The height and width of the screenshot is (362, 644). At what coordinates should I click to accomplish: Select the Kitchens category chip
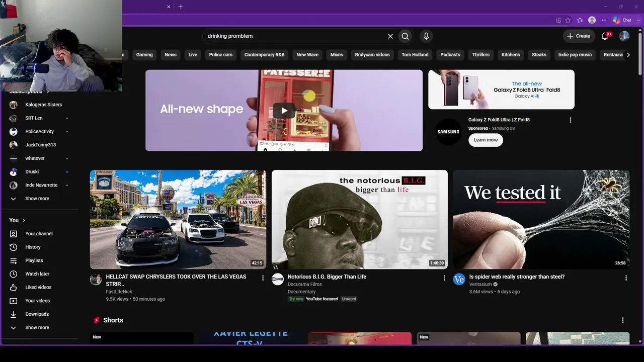(511, 55)
